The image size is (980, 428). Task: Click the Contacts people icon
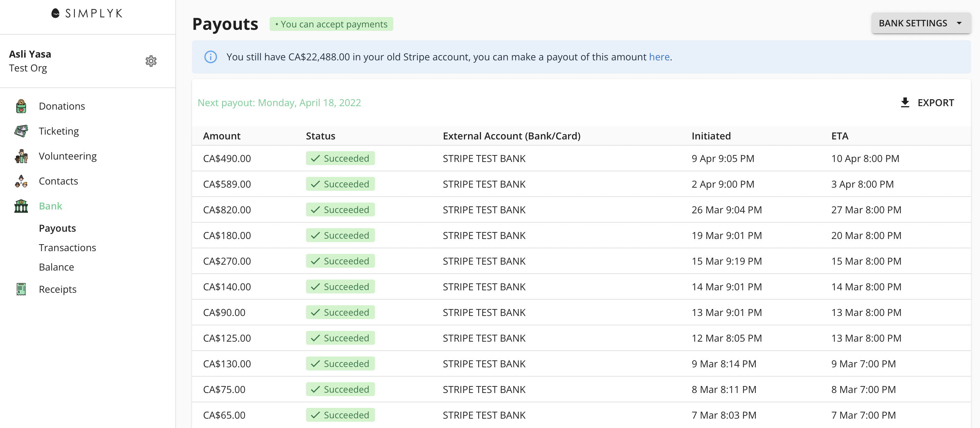click(x=21, y=181)
